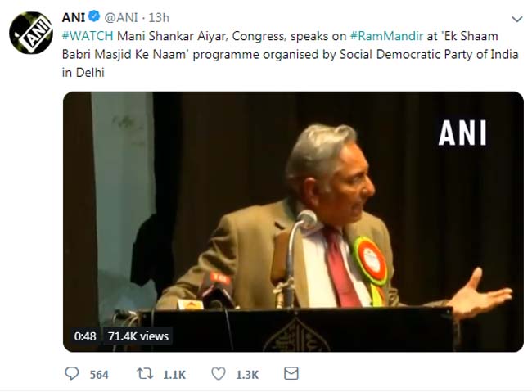Click the 1.3K likes count

[x=246, y=375]
